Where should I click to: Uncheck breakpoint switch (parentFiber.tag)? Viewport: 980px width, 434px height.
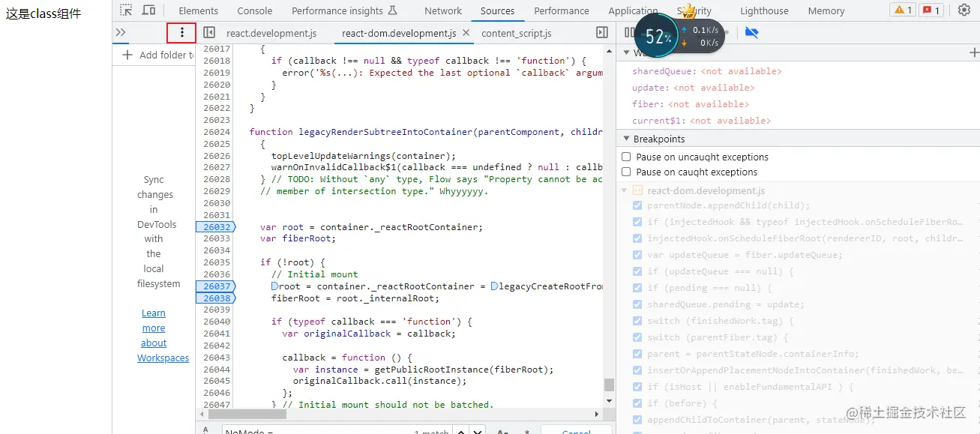point(637,337)
